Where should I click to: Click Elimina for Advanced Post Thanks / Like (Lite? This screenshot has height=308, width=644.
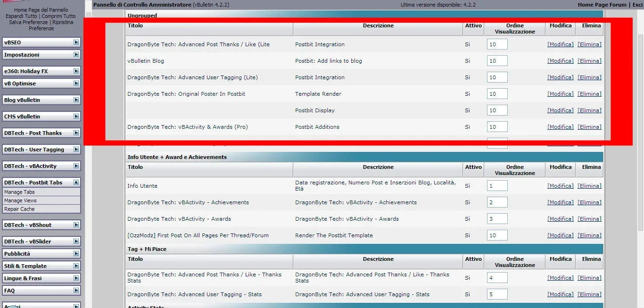(590, 44)
